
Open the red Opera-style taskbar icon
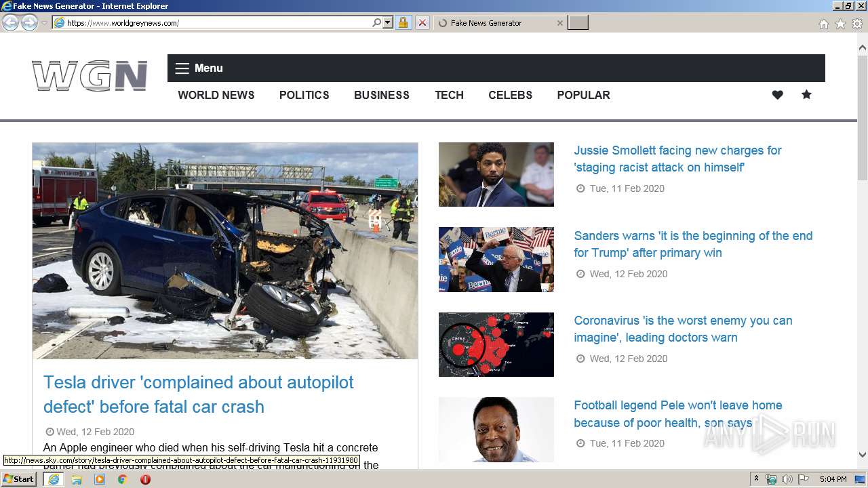click(145, 479)
